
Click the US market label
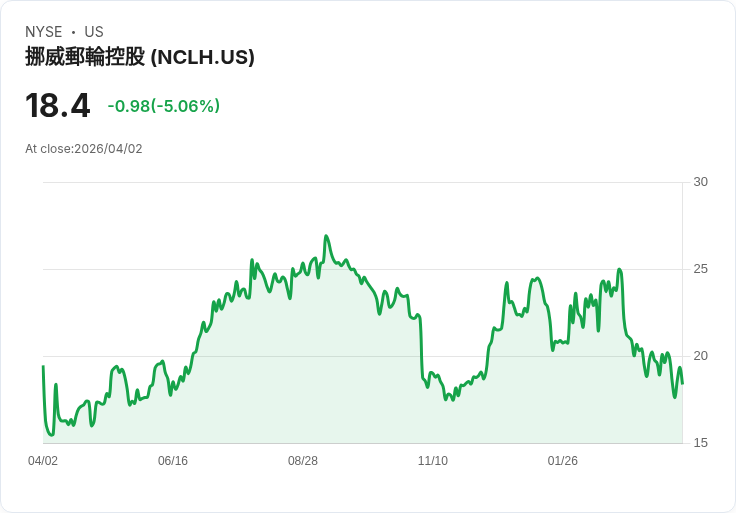pos(94,32)
